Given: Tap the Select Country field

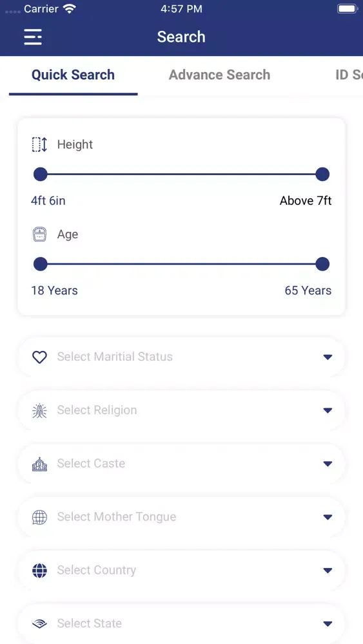Looking at the screenshot, I should click(181, 571).
